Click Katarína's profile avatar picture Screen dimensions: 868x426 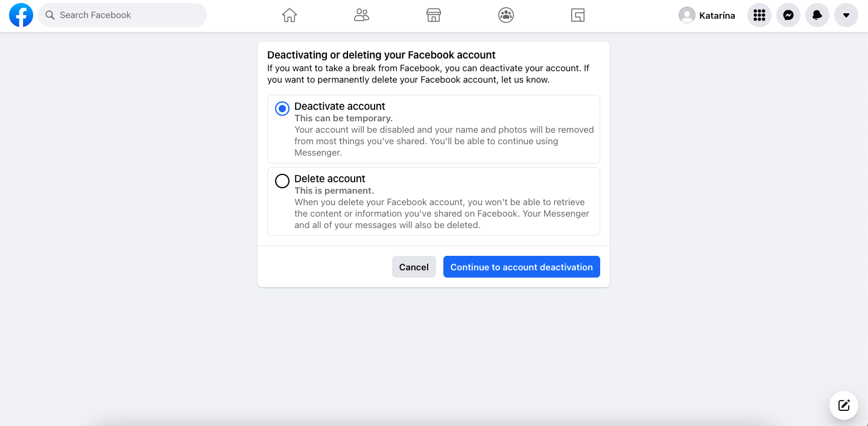[x=687, y=15]
